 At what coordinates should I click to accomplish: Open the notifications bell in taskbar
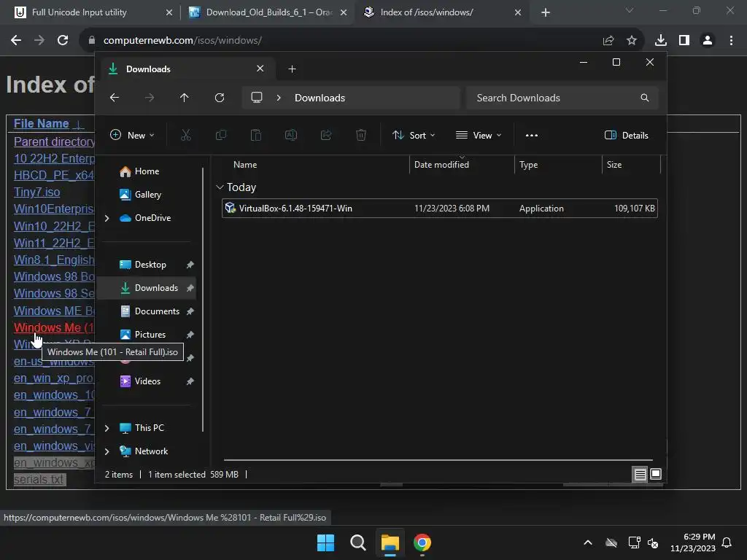727,542
